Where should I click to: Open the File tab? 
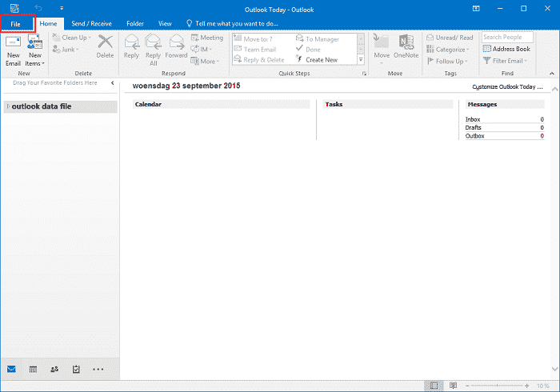coord(16,24)
